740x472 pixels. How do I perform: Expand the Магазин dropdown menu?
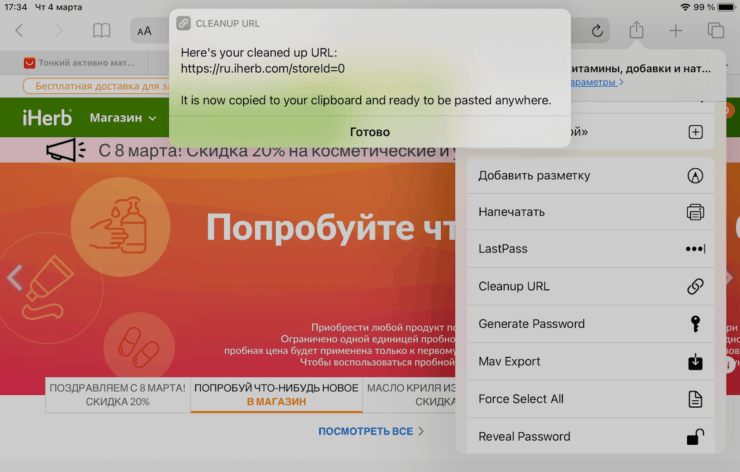click(123, 118)
